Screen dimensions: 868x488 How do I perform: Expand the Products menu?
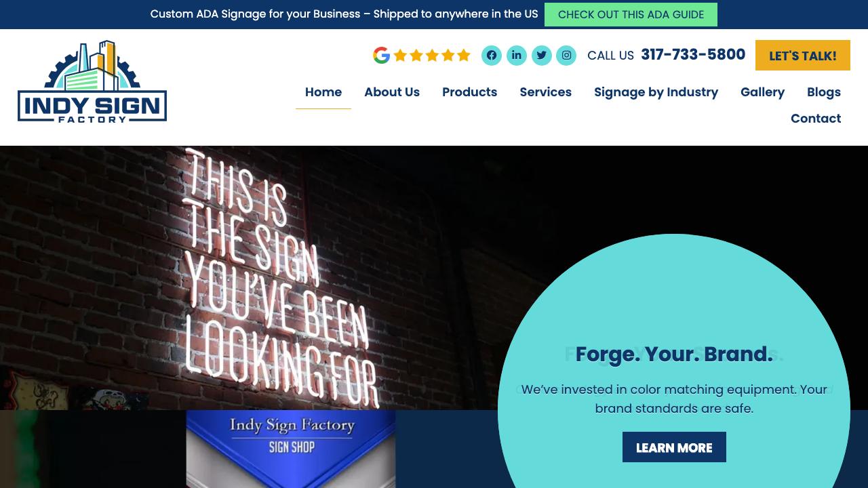[470, 92]
